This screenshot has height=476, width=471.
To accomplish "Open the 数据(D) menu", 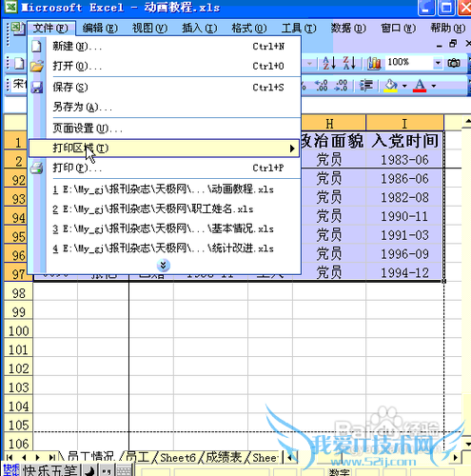I will pos(348,29).
